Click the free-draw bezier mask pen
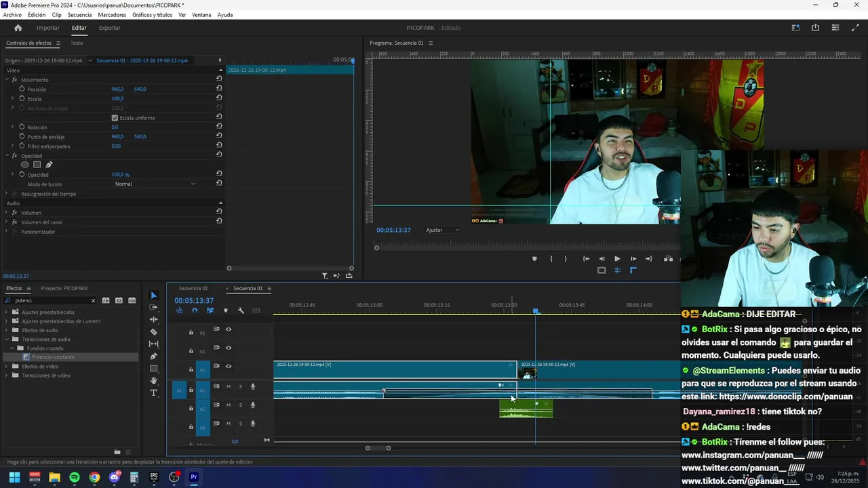Viewport: 868px width, 488px height. 49,165
